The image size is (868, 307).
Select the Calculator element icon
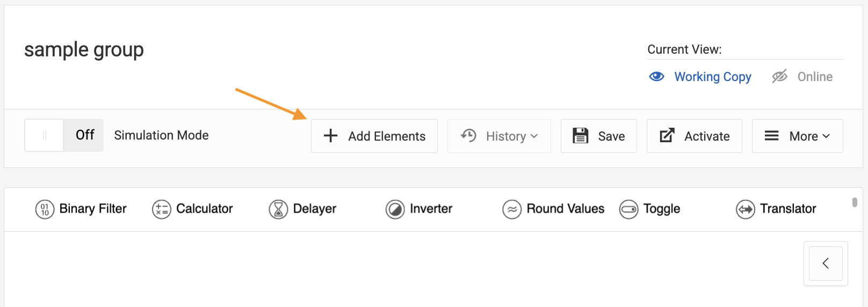[161, 209]
